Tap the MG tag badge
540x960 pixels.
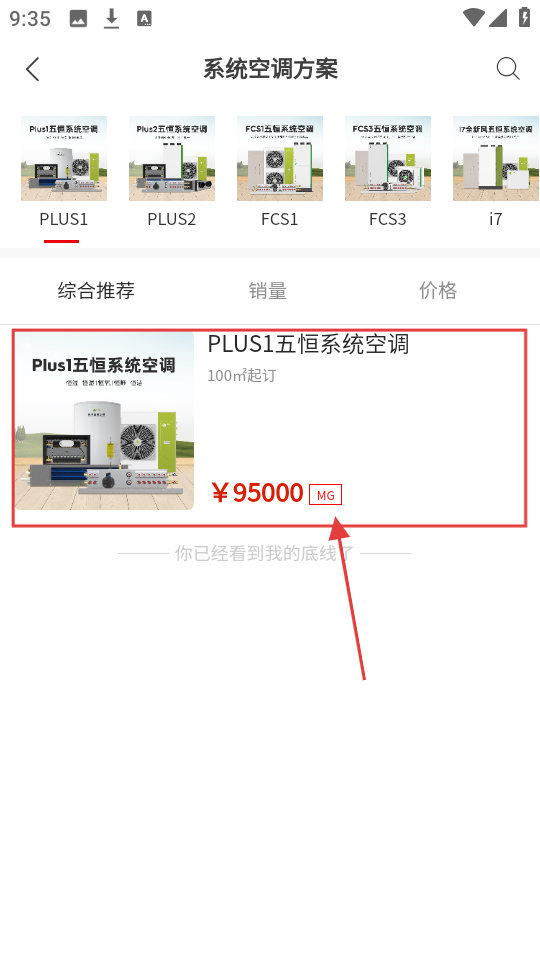point(325,495)
